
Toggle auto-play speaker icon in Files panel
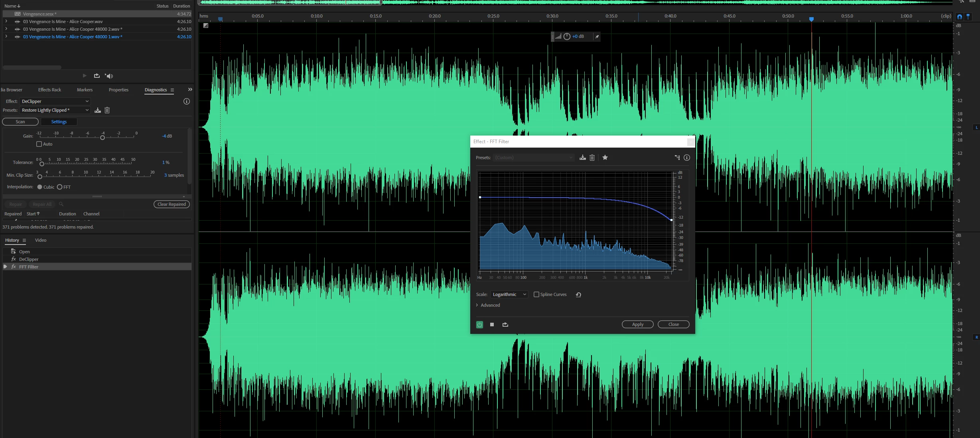point(109,76)
